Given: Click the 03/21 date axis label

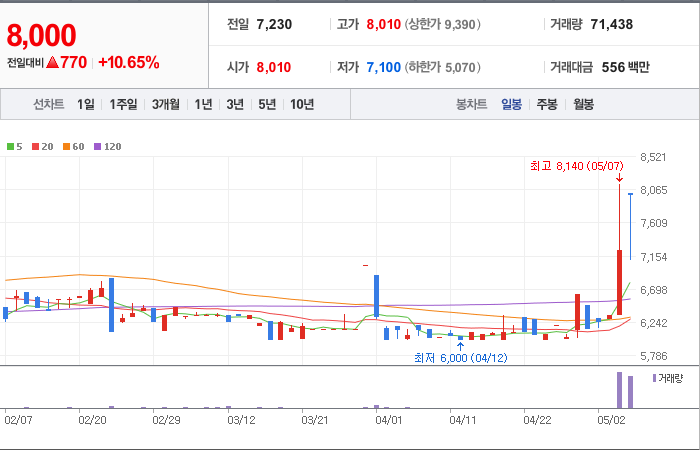Looking at the screenshot, I should (x=315, y=420).
